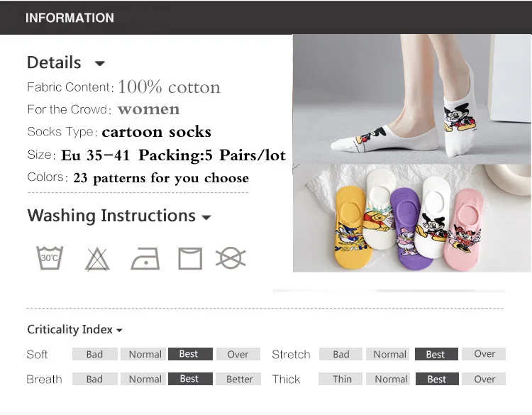The image size is (532, 415).
Task: Collapse the Details section arrow
Action: coord(100,63)
